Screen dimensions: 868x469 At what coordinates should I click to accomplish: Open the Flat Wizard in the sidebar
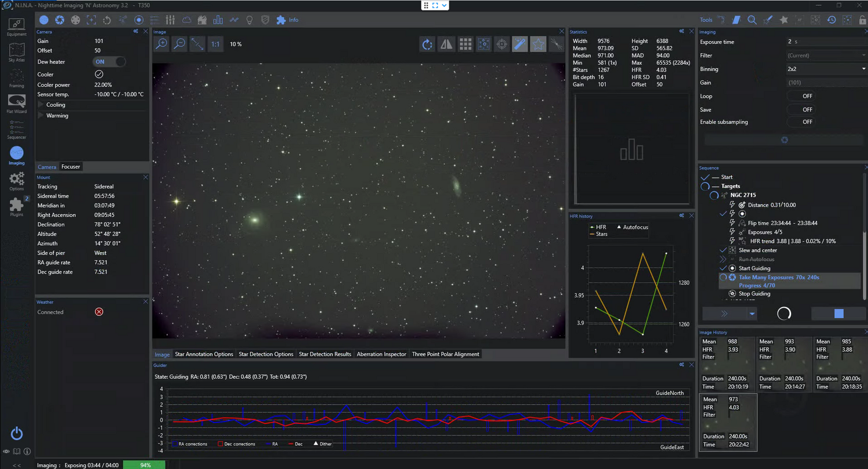click(16, 103)
